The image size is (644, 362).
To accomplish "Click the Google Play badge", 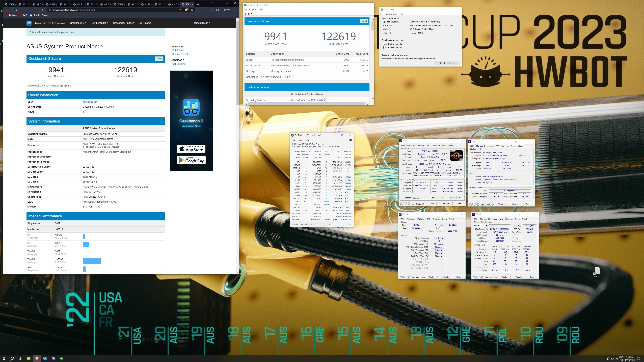I will tap(191, 160).
